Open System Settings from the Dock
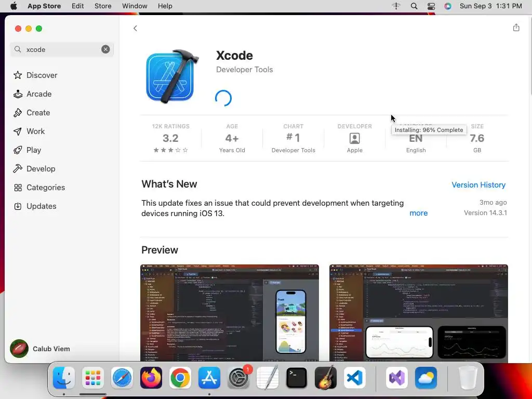 coord(238,378)
